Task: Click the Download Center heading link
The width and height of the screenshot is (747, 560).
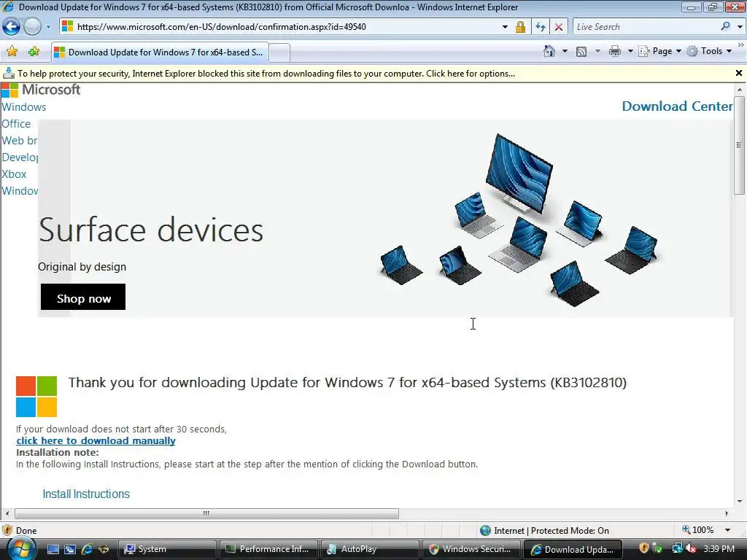Action: pos(677,106)
